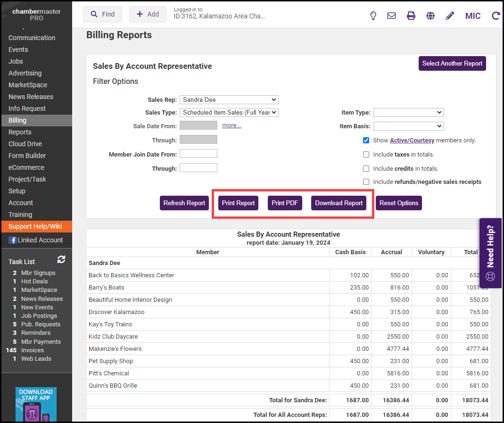Open the envelope mail icon
The height and width of the screenshot is (423, 504).
tap(391, 16)
